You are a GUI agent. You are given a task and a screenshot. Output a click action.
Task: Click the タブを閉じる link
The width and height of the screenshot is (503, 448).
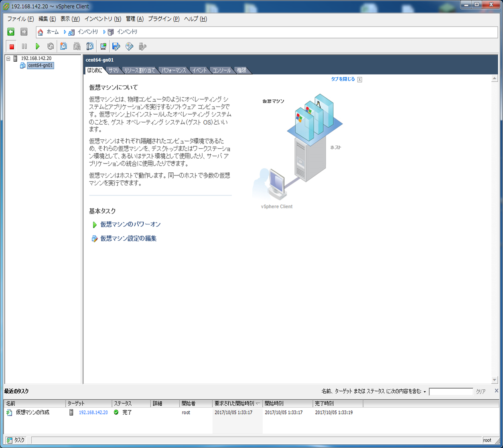[343, 79]
